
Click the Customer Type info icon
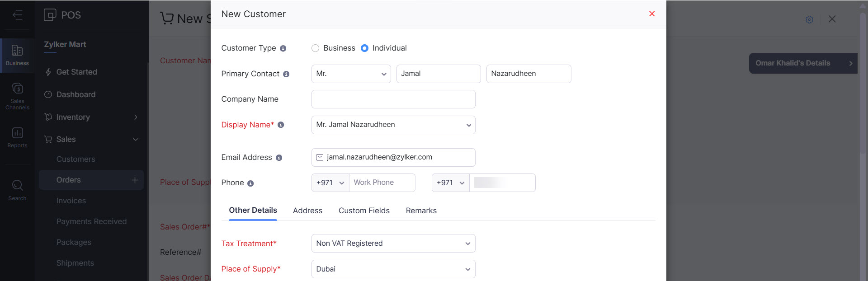point(283,48)
